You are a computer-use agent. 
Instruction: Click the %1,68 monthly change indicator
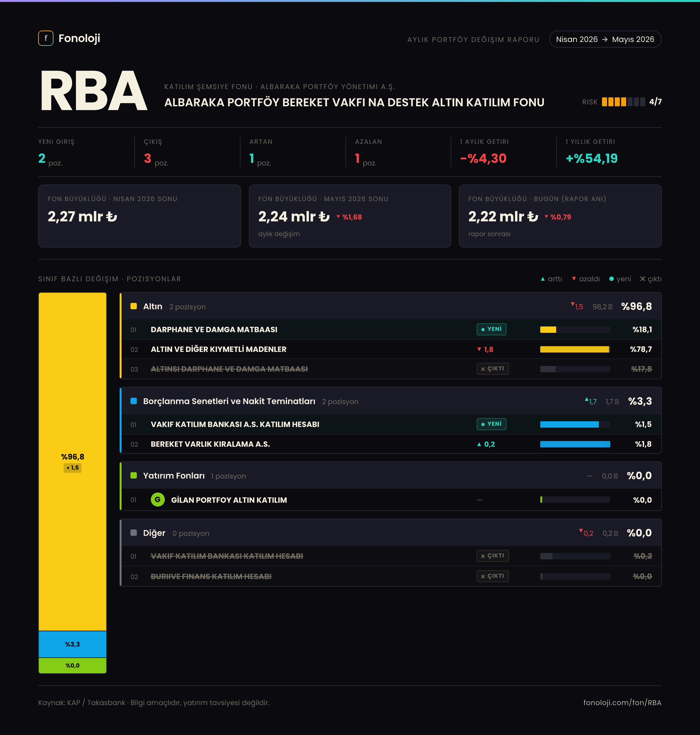click(x=349, y=217)
